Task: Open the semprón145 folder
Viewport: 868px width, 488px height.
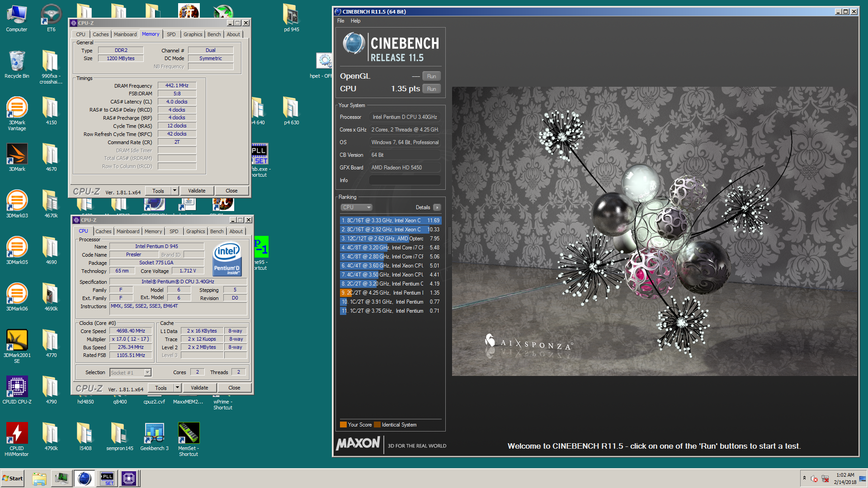Action: (120, 437)
